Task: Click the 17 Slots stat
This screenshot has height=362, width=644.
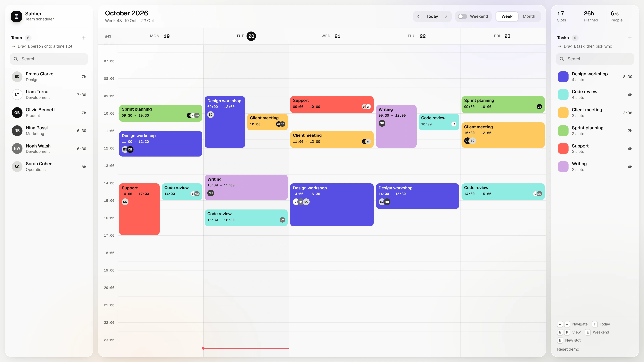Action: 561,16
